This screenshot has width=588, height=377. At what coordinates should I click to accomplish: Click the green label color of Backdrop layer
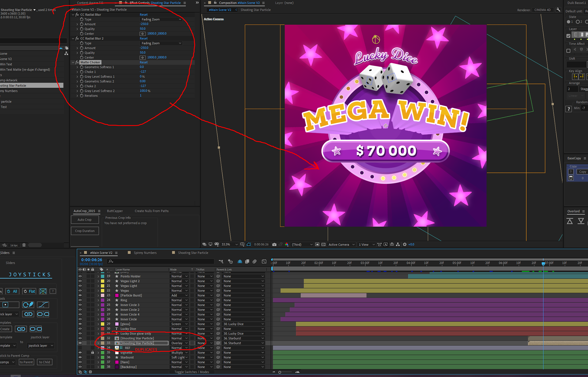pos(103,367)
